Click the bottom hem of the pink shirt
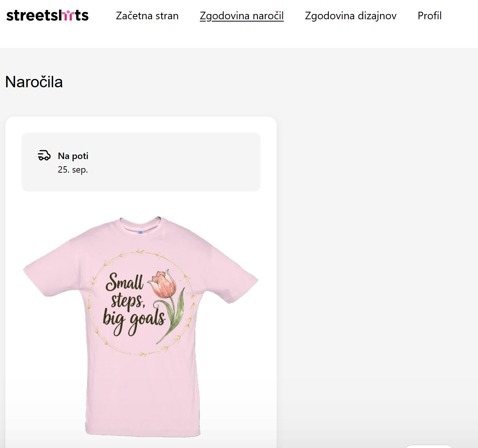 [143, 433]
